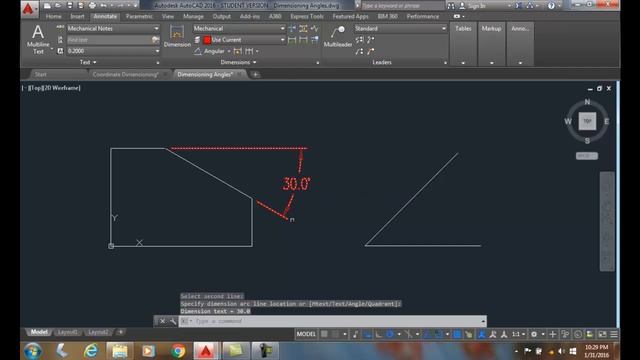Viewport: 640px width, 360px height.
Task: Click the New drawing icon in quick access
Action: click(47, 5)
